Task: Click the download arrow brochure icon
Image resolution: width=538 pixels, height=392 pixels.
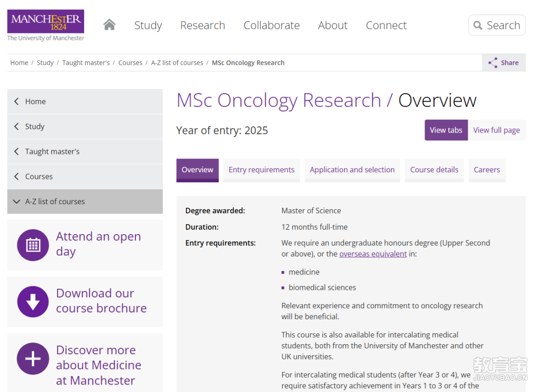Action: tap(33, 302)
